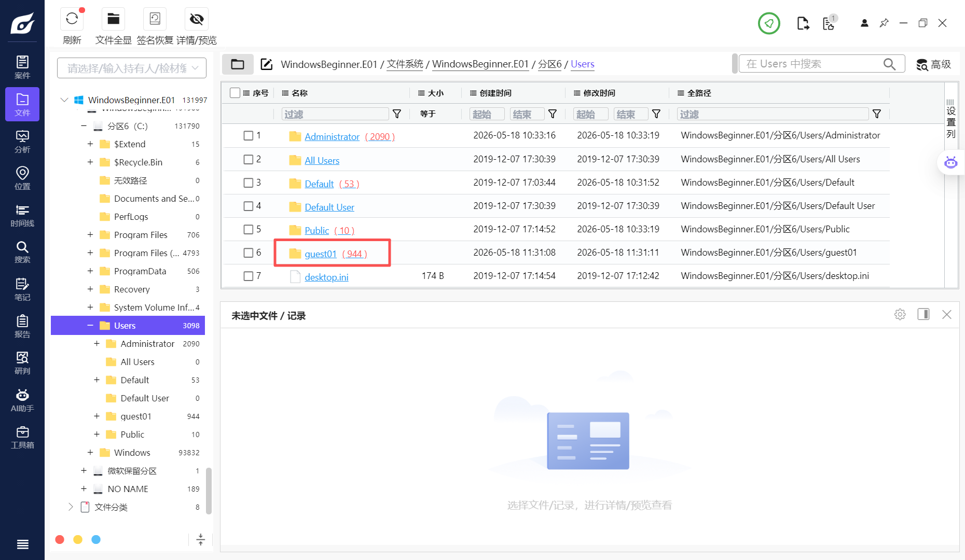This screenshot has height=560, width=965.
Task: Click the 刷新 refresh icon
Action: click(x=72, y=19)
